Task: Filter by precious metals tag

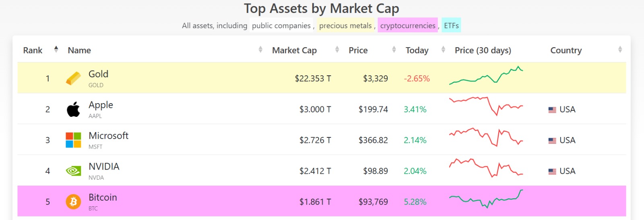Action: 345,25
